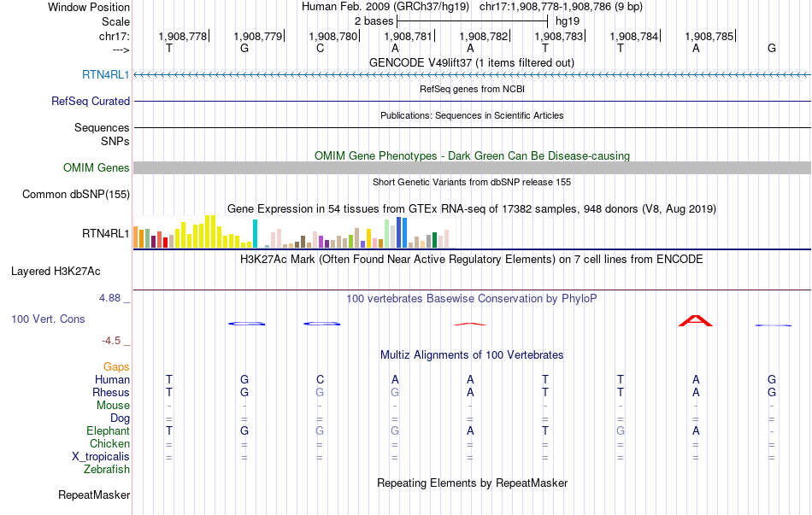The width and height of the screenshot is (812, 515).
Task: Click the 2 bases scale bar label
Action: pos(374,21)
